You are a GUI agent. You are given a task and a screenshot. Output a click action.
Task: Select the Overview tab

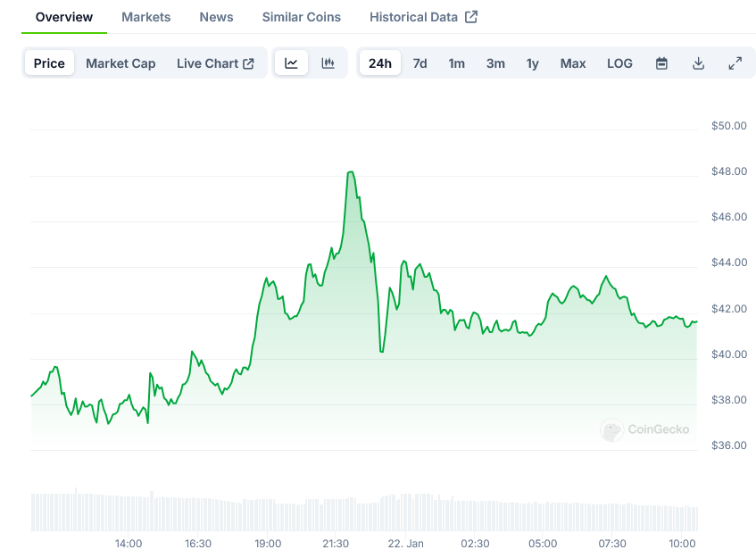click(x=63, y=17)
